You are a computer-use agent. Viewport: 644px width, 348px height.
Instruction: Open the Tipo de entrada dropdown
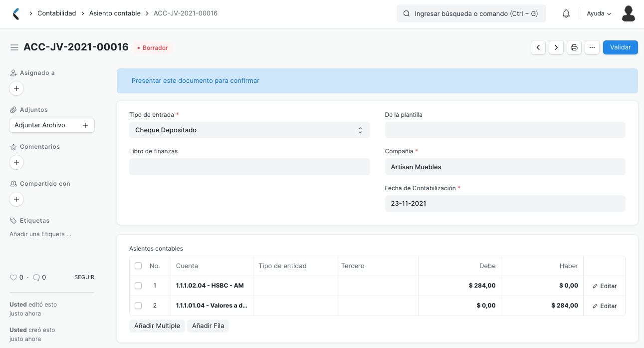point(249,130)
